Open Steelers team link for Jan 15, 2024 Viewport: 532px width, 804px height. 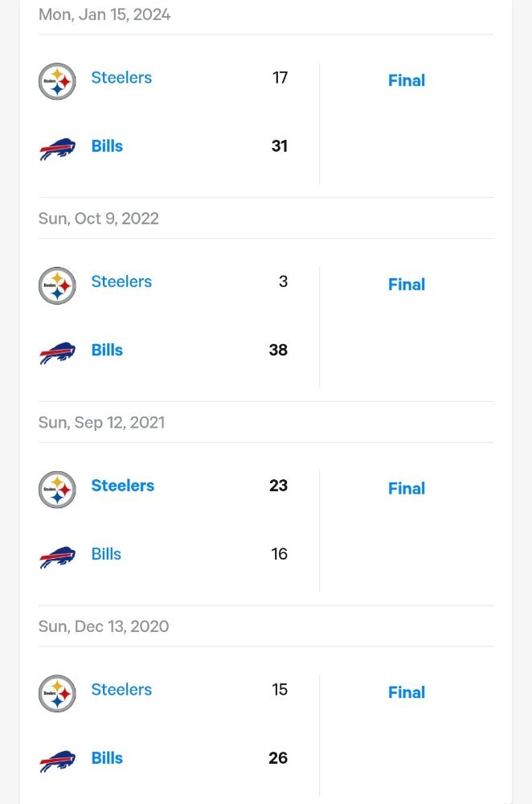coord(121,78)
